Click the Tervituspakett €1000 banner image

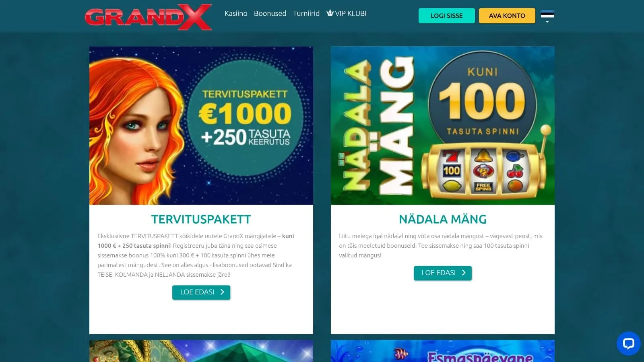pyautogui.click(x=201, y=125)
